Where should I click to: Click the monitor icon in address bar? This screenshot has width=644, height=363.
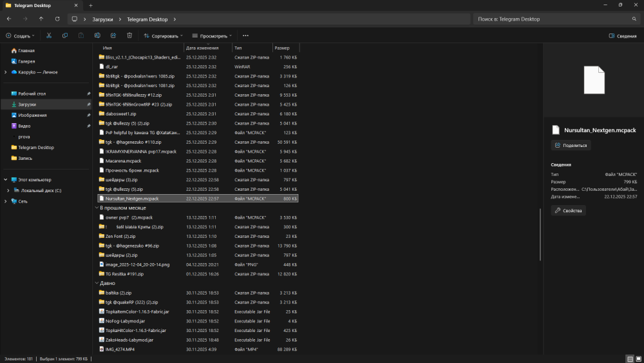pos(74,19)
